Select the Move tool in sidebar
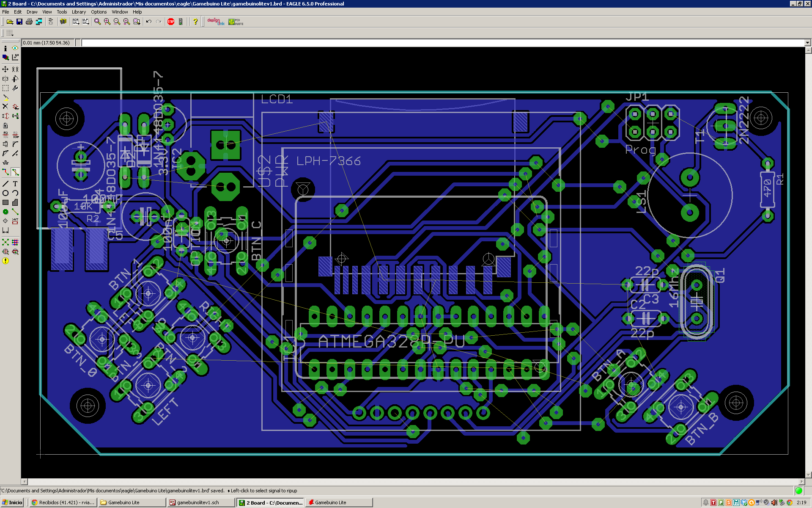Image resolution: width=812 pixels, height=508 pixels. point(5,69)
